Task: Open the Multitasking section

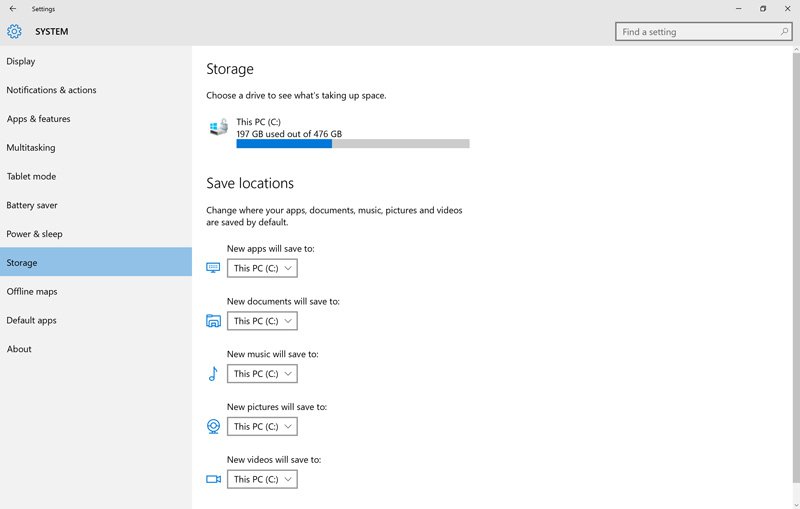Action: (96, 147)
